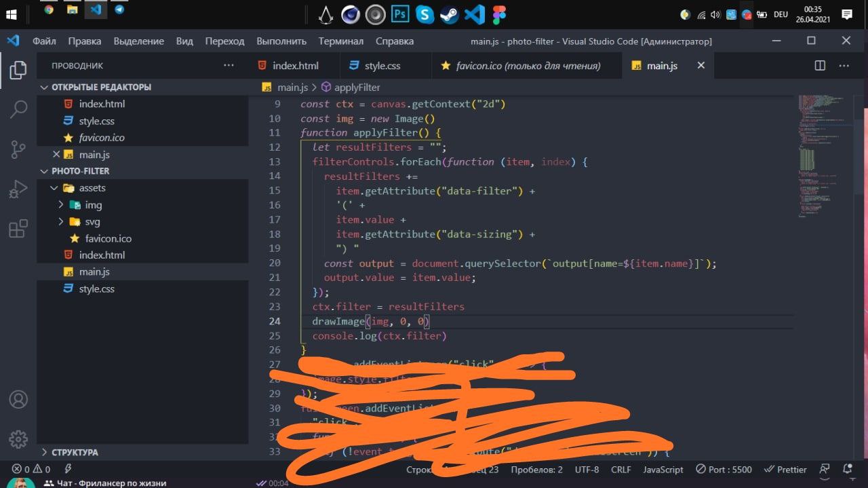The height and width of the screenshot is (488, 868).
Task: Split the editor to the right
Action: [x=820, y=66]
